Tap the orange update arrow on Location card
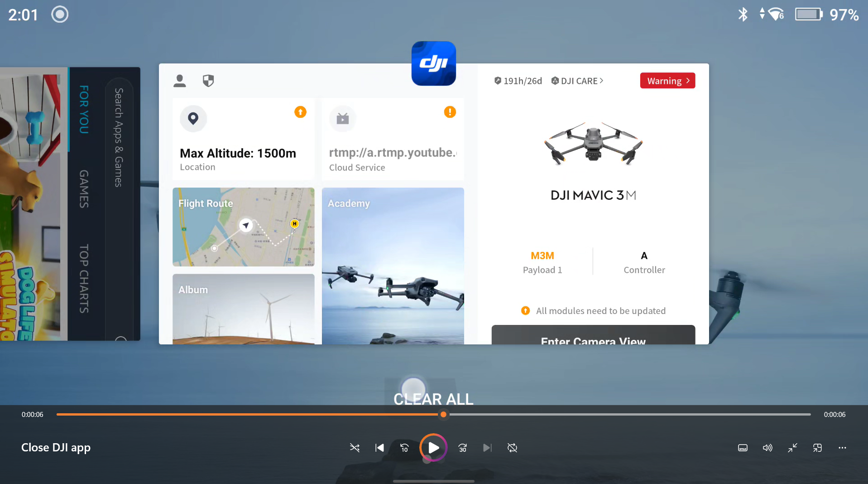The height and width of the screenshot is (484, 868). pyautogui.click(x=300, y=112)
